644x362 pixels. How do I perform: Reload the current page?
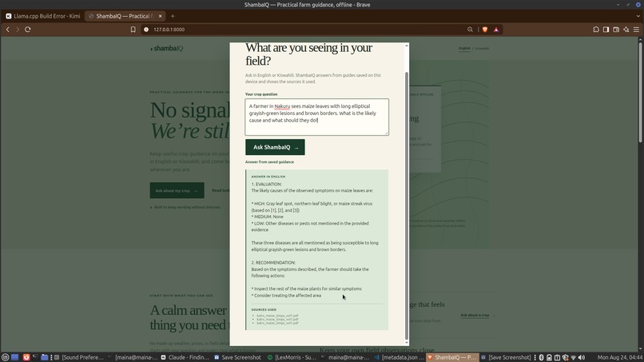click(27, 30)
